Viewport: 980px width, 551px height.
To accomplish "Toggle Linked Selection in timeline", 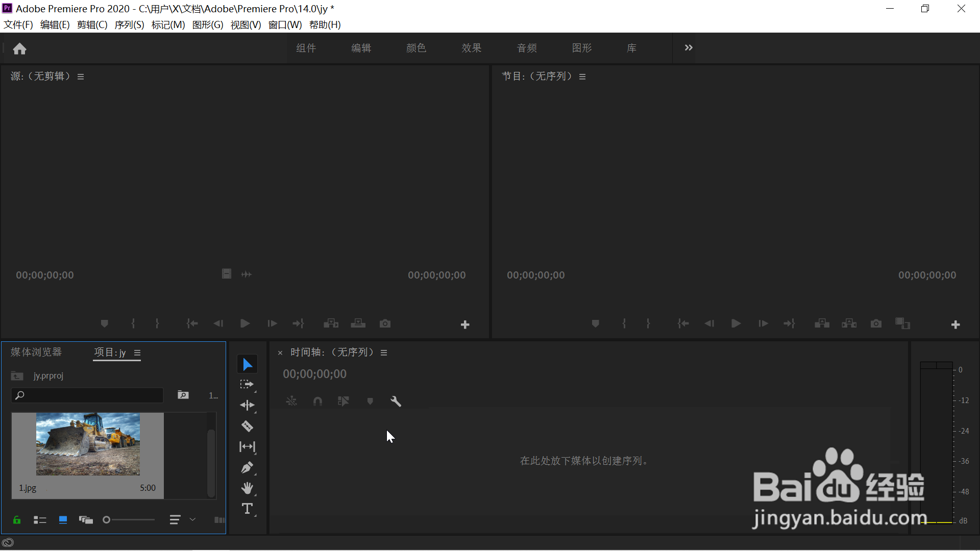I will tap(344, 402).
